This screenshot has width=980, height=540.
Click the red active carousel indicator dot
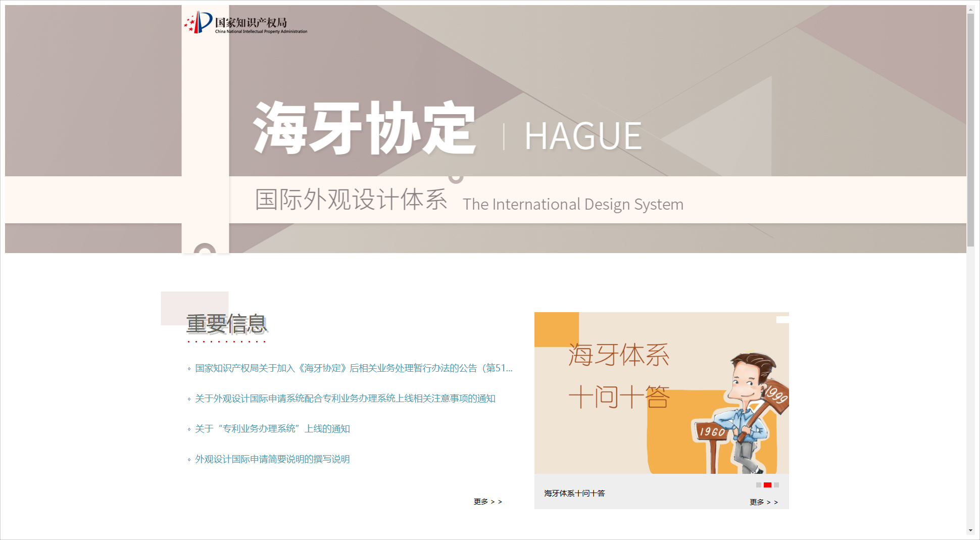pos(767,485)
